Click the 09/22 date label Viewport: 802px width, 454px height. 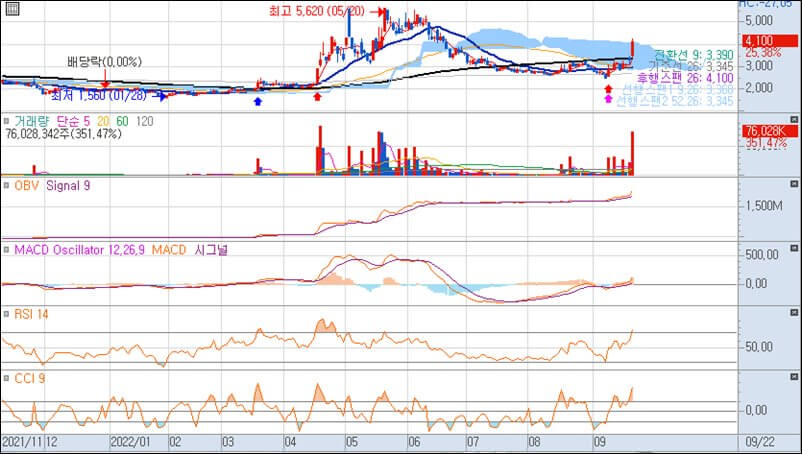click(x=760, y=442)
